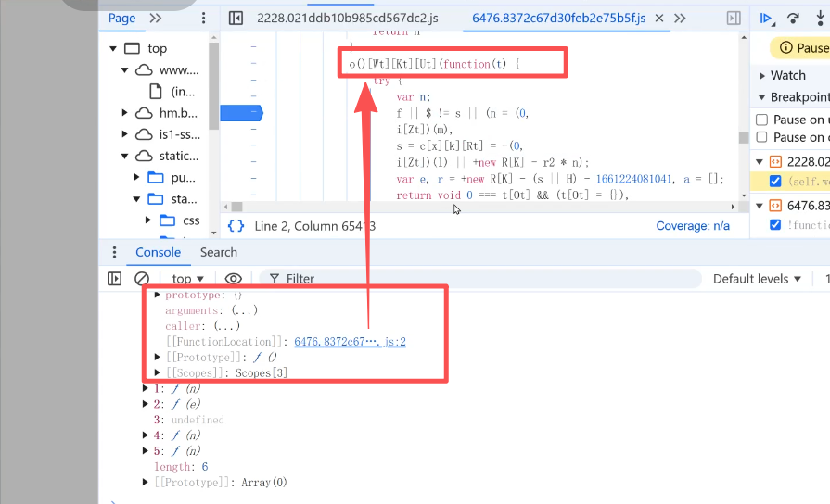
Task: Show more open file tabs
Action: pos(680,18)
